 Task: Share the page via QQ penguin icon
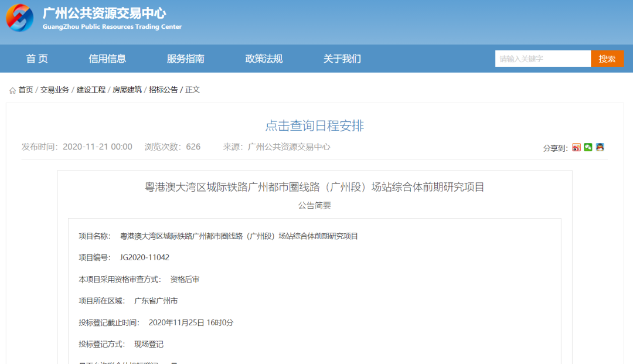pyautogui.click(x=600, y=147)
